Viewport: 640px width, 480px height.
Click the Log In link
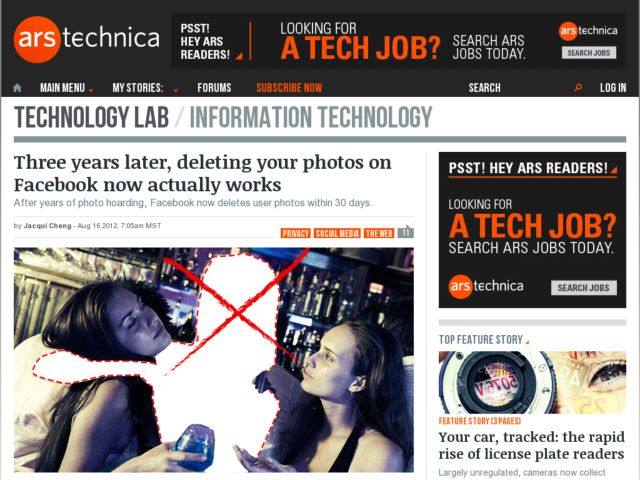[x=613, y=88]
